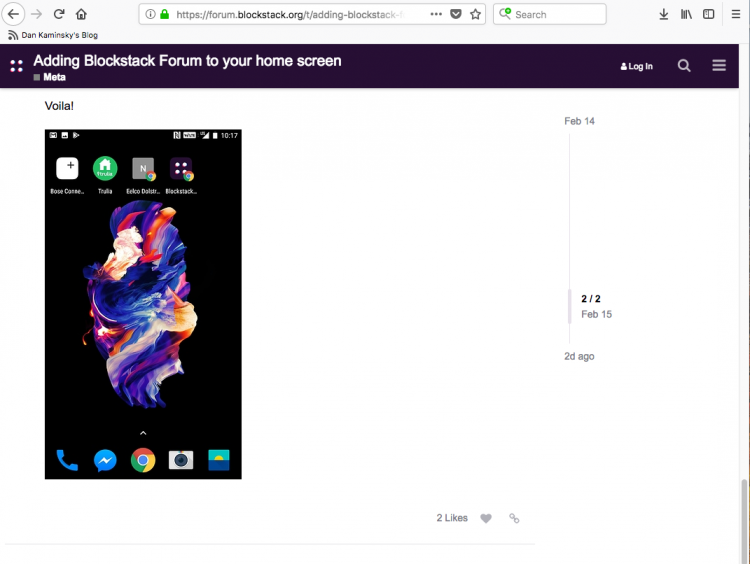Click the Log In button
The image size is (750, 564).
(637, 66)
